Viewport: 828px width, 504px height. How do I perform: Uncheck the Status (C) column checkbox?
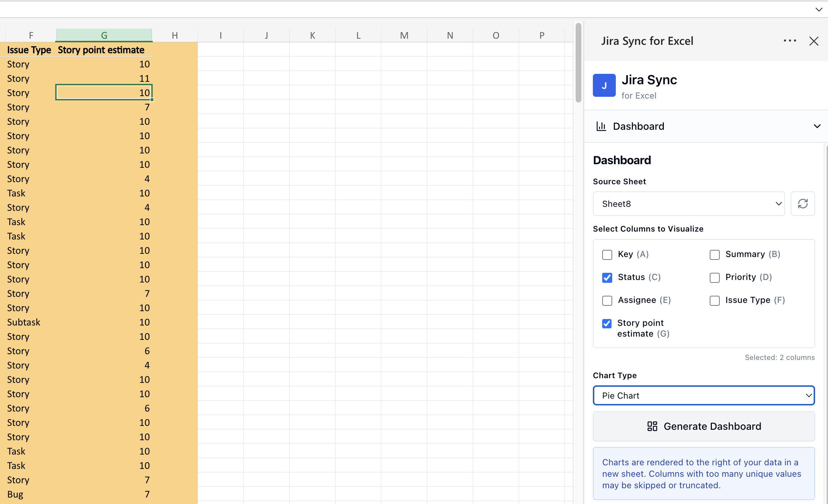click(x=607, y=277)
